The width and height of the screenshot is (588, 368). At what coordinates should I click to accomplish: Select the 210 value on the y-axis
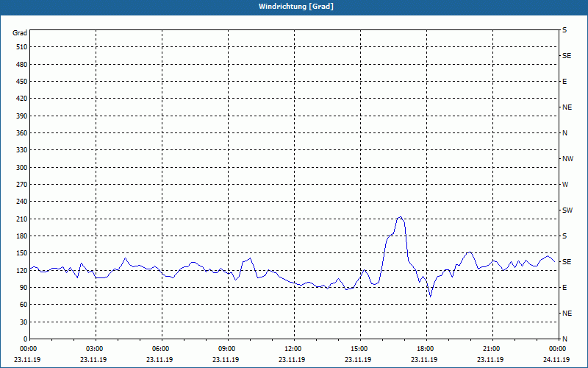[x=22, y=219]
